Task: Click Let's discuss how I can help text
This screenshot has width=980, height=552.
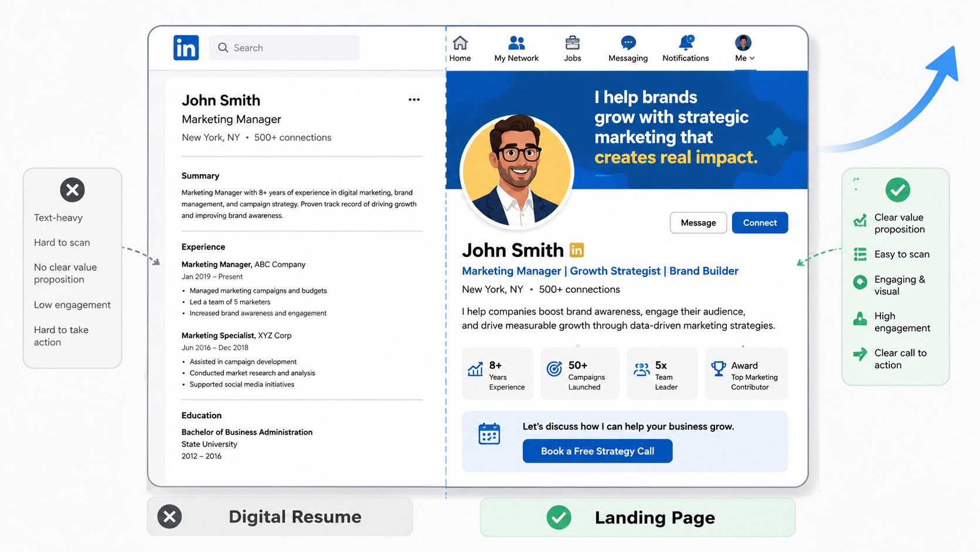Action: (x=628, y=426)
